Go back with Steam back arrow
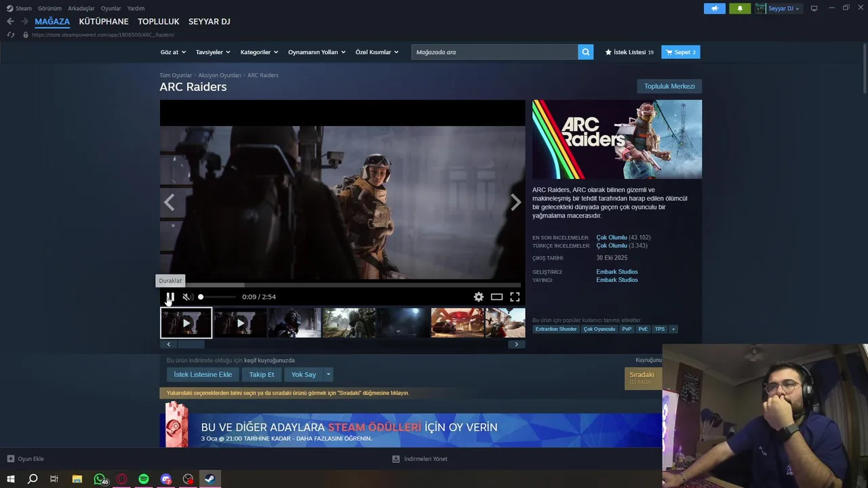This screenshot has height=488, width=868. (x=10, y=22)
